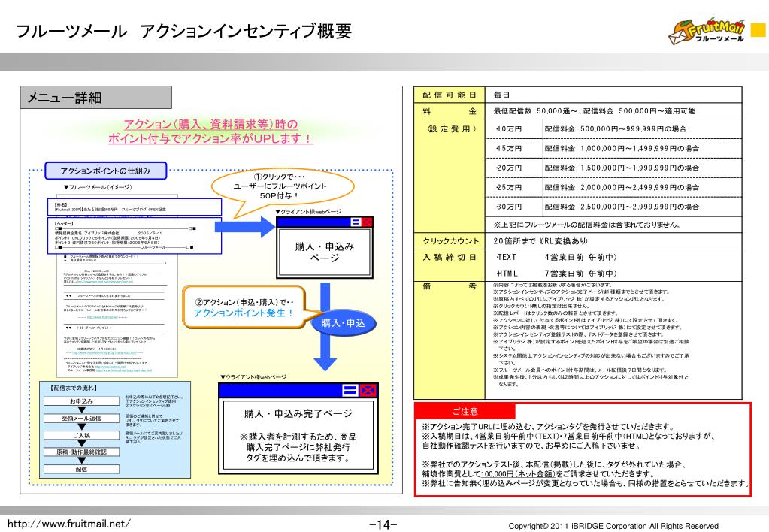Click the Copyright 2011 iBRIDGE Corporation text
The width and height of the screenshot is (769, 532).
click(613, 526)
